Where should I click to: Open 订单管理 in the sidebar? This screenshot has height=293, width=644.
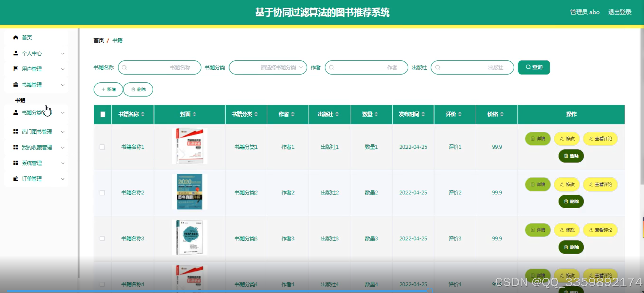pos(36,178)
